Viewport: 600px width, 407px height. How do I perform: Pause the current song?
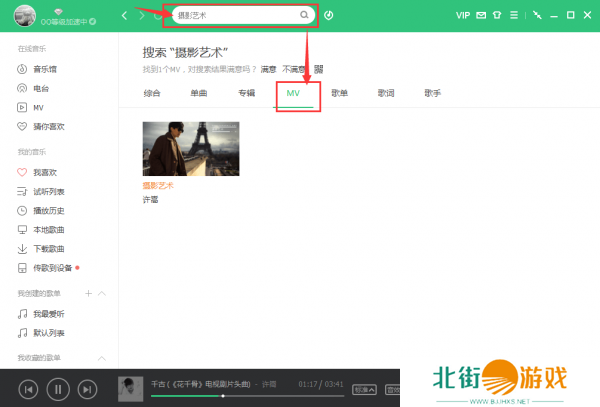[58, 388]
